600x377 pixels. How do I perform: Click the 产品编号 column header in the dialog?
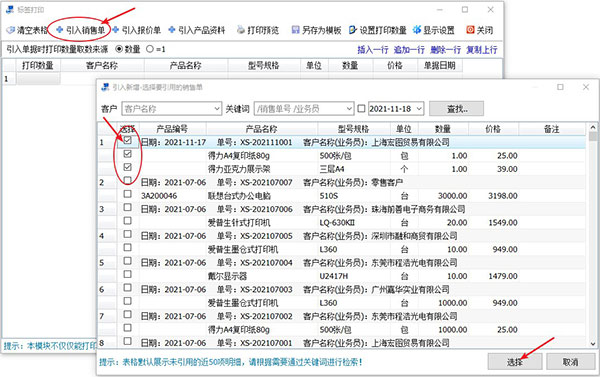172,129
